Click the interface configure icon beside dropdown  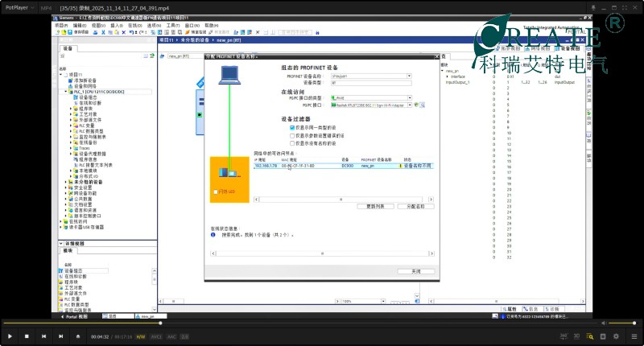point(416,105)
